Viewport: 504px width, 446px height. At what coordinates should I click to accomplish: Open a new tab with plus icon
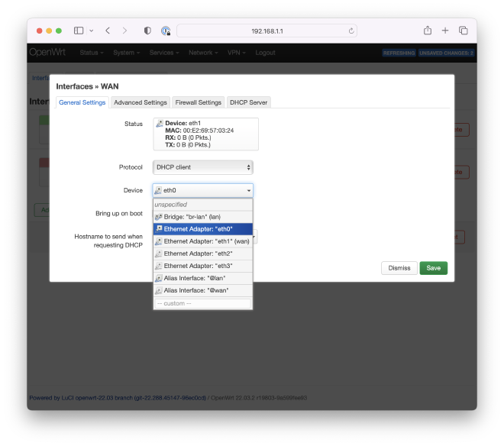point(445,31)
